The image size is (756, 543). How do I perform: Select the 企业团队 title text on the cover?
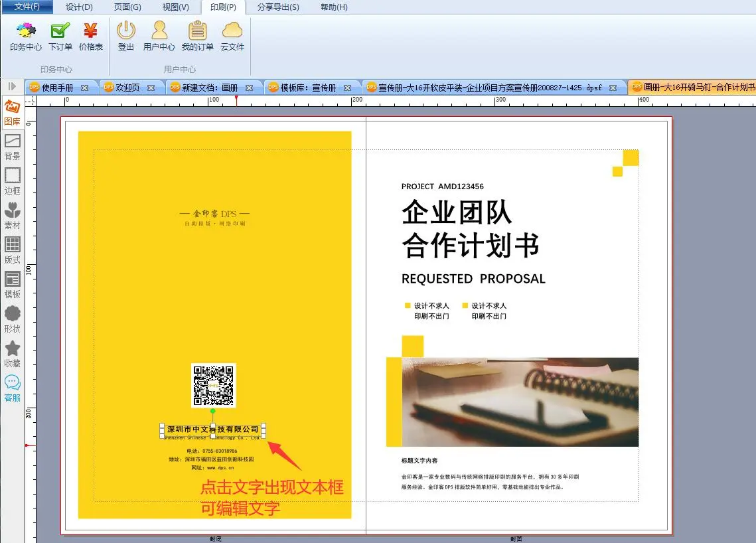[457, 213]
